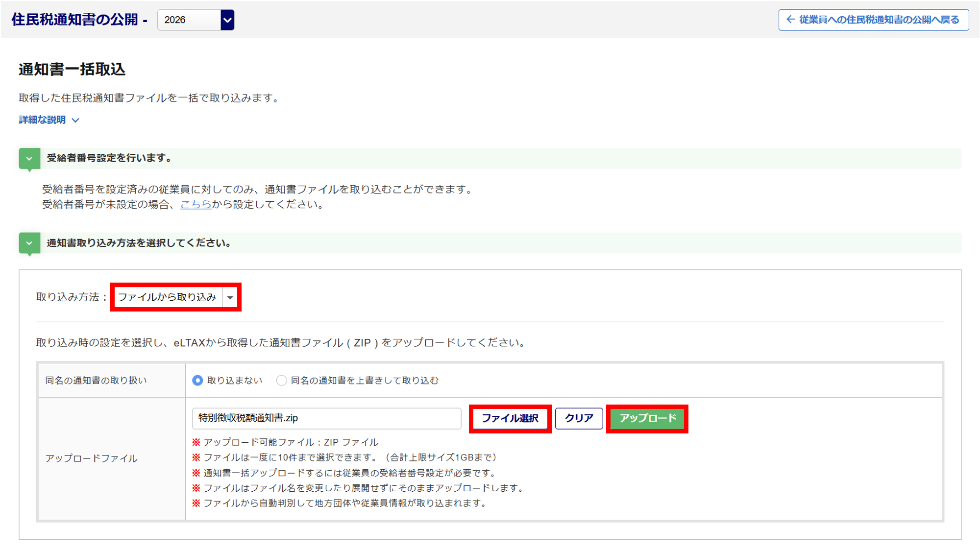This screenshot has height=551, width=980.
Task: Open the こちら link for recipient number settings
Action: coord(196,204)
